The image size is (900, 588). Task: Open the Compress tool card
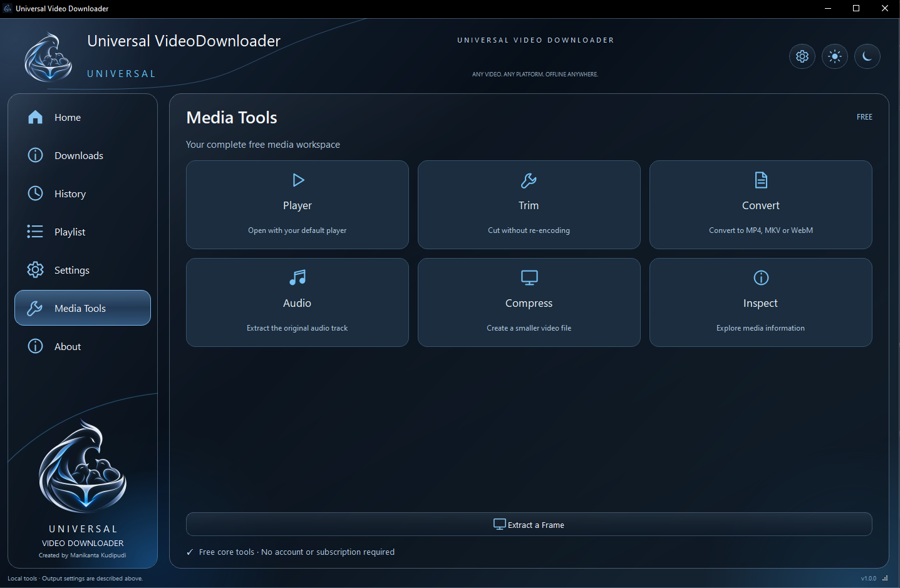(x=529, y=302)
